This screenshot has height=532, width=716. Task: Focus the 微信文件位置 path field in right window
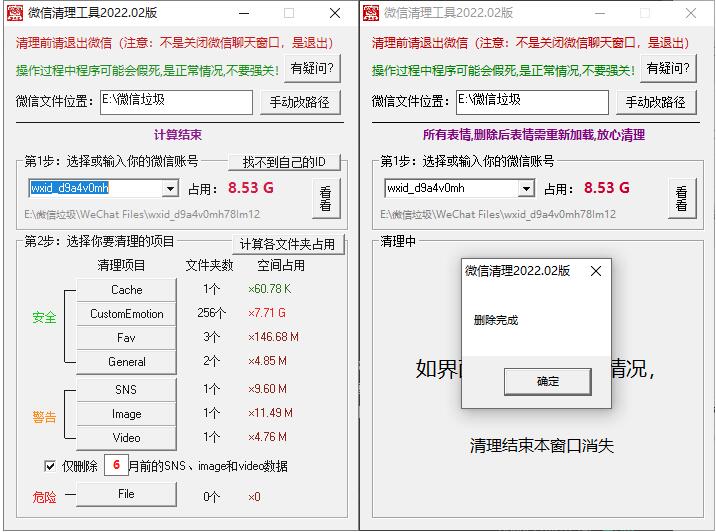pyautogui.click(x=532, y=102)
